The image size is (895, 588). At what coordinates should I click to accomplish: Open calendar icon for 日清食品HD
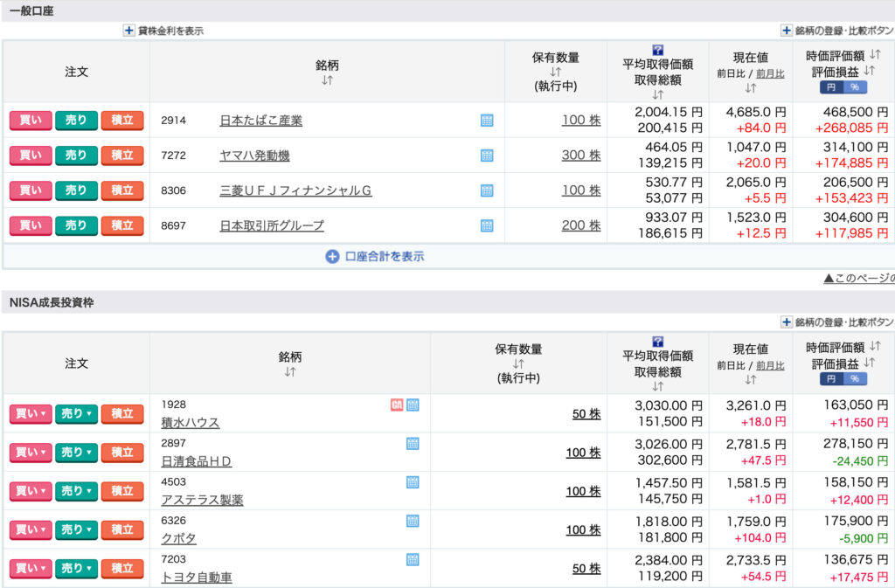point(413,443)
